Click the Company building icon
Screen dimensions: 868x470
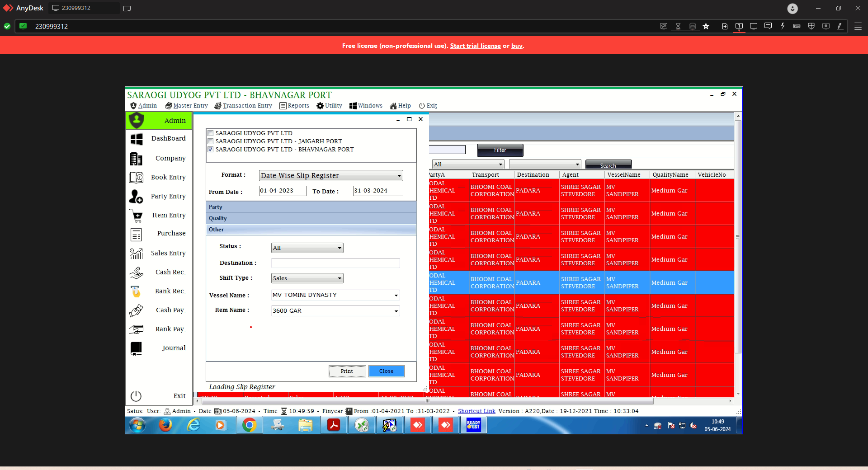click(x=137, y=159)
